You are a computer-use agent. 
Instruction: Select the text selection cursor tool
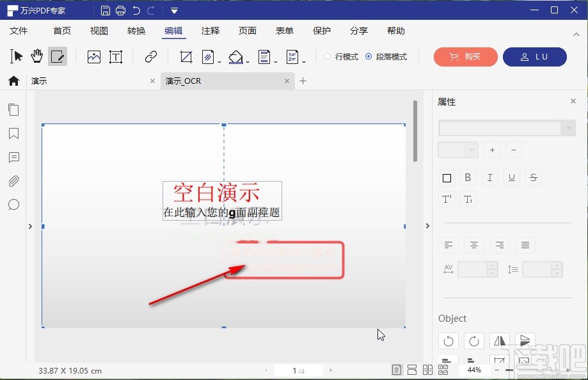[16, 57]
